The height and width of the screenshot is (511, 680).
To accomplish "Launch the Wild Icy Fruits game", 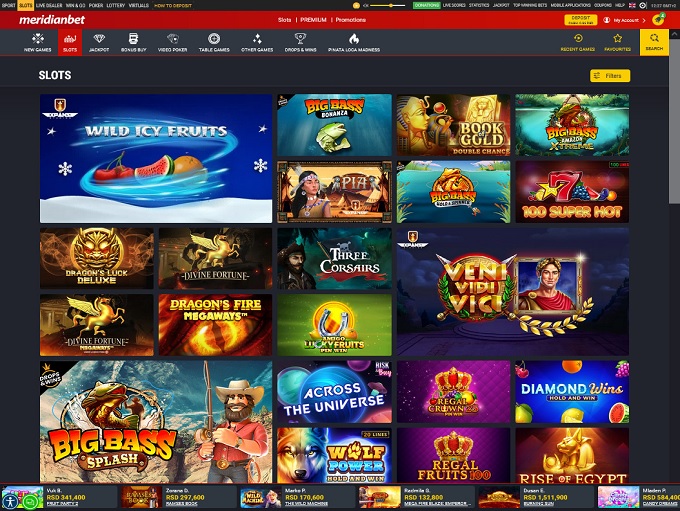I will pos(156,158).
